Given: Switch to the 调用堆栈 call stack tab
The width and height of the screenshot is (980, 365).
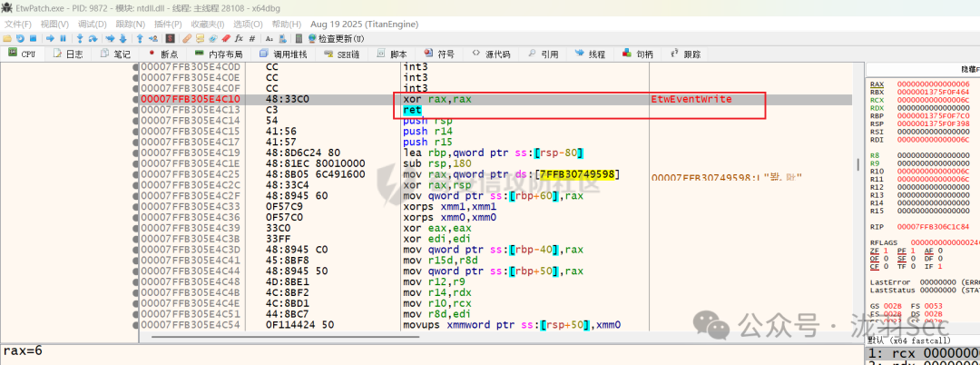Looking at the screenshot, I should [282, 54].
